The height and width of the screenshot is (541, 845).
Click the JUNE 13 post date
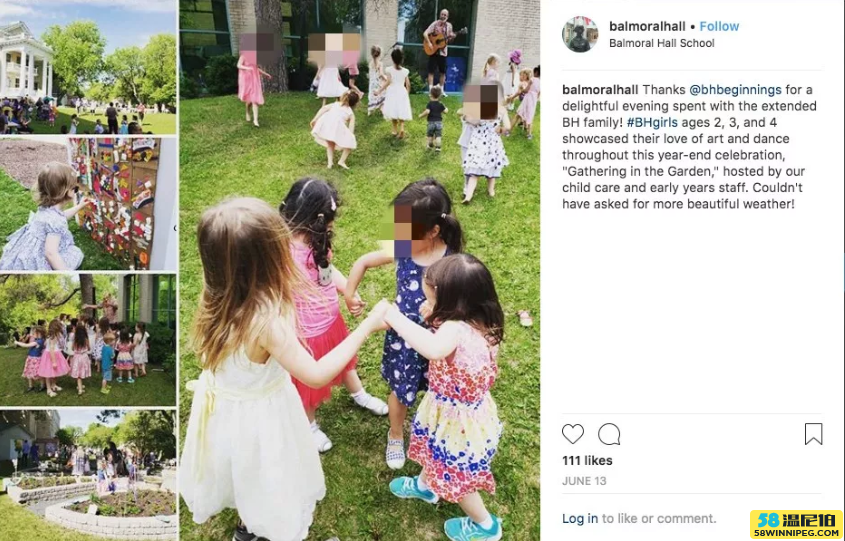click(584, 481)
